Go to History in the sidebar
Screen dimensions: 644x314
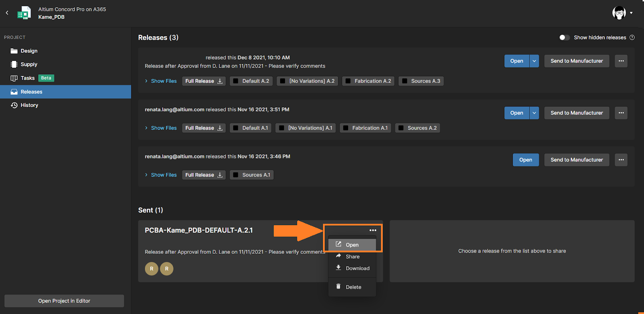point(29,105)
